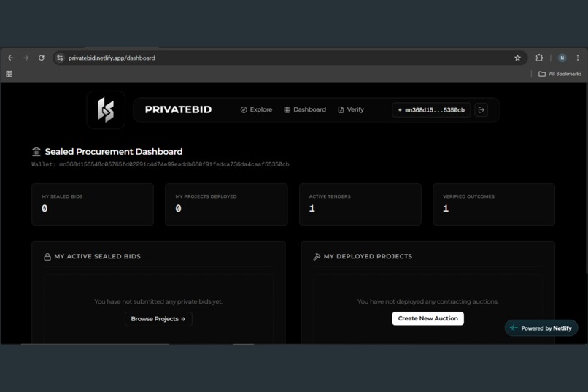Screen dimensions: 588x392
Task: Click the page's vertical scrollbar
Action: (x=586, y=178)
